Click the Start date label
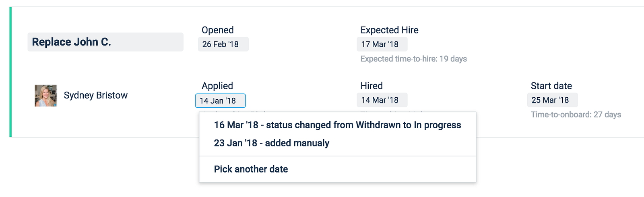The width and height of the screenshot is (644, 197). pyautogui.click(x=551, y=86)
